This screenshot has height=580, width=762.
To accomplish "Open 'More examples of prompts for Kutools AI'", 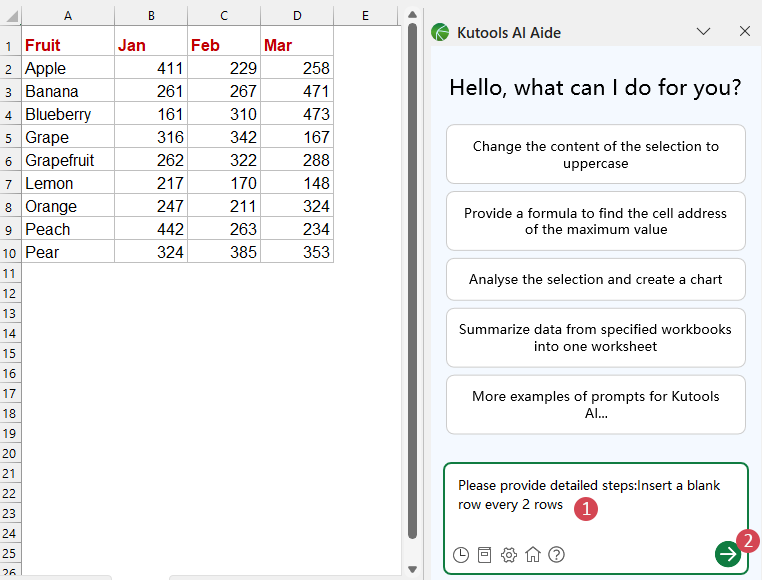I will 595,404.
